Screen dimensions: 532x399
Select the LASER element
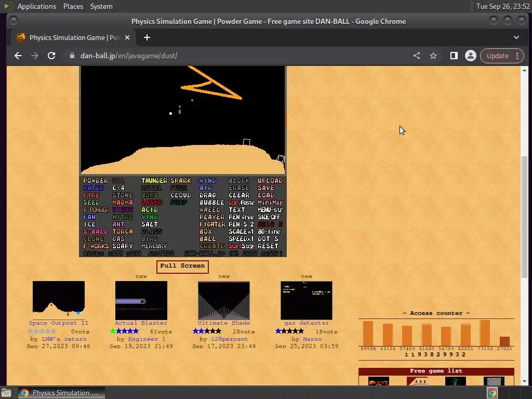point(152,203)
